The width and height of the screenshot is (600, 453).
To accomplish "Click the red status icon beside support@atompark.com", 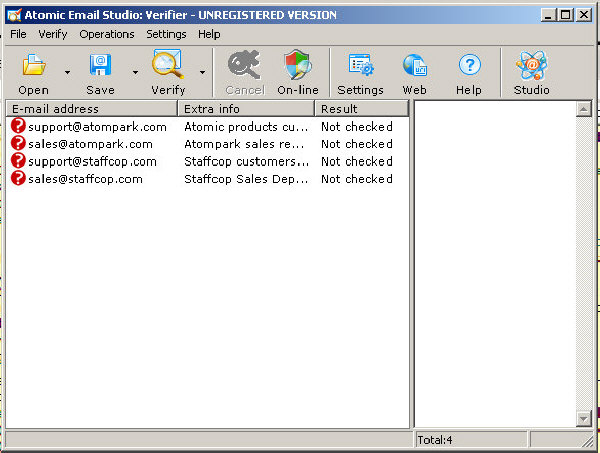I will click(x=18, y=126).
